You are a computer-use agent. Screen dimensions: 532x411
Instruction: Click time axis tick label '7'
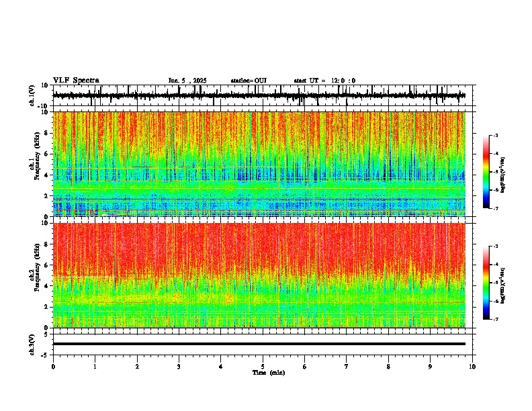click(x=347, y=367)
